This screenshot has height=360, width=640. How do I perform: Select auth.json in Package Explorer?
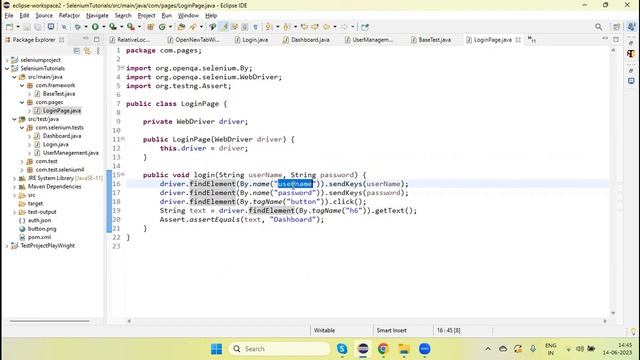(40, 220)
